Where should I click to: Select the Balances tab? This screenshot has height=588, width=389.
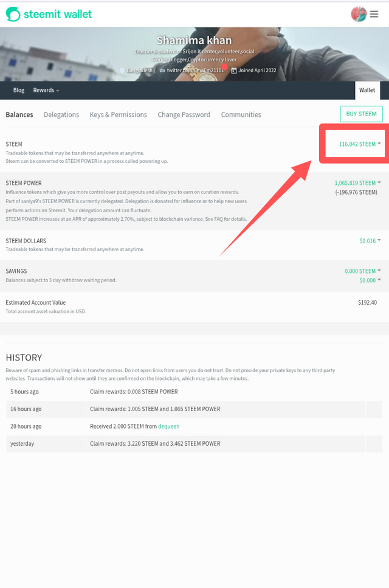pyautogui.click(x=19, y=115)
